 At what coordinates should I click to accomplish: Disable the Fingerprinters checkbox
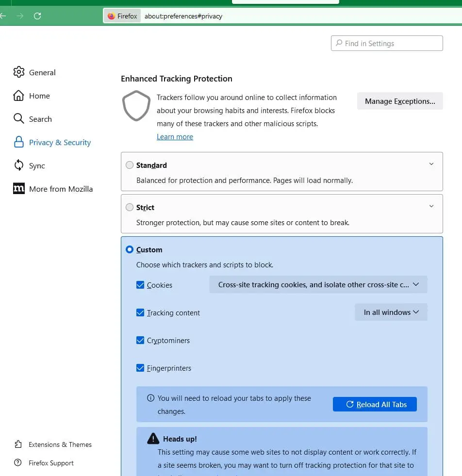coord(140,368)
